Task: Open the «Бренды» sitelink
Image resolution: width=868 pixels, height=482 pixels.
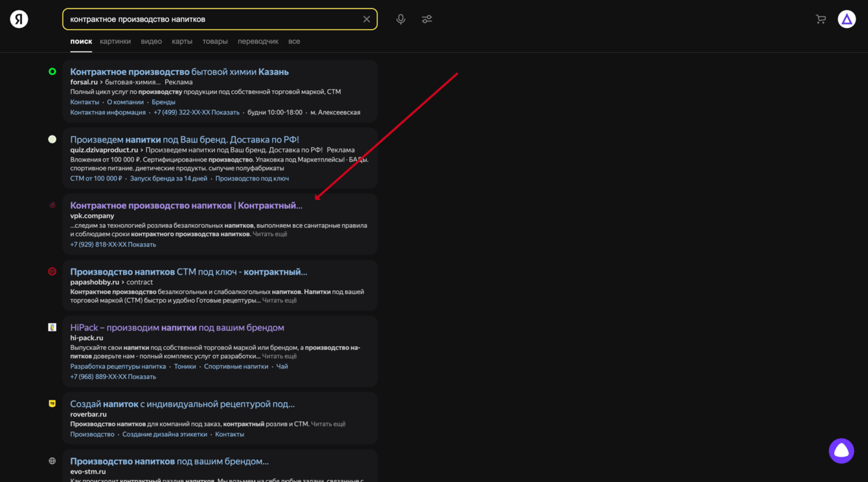Action: pos(163,102)
